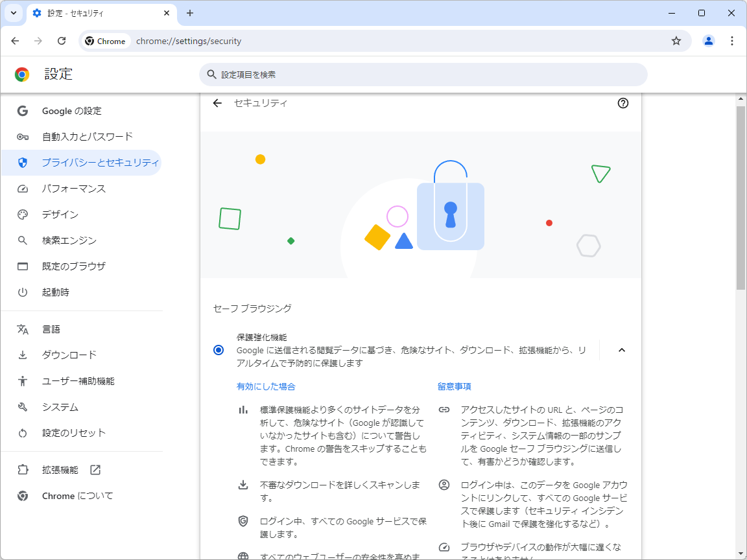Screen dimensions: 747x560
Task: Click the 設定のリセット icon in sidebar
Action: click(x=22, y=432)
